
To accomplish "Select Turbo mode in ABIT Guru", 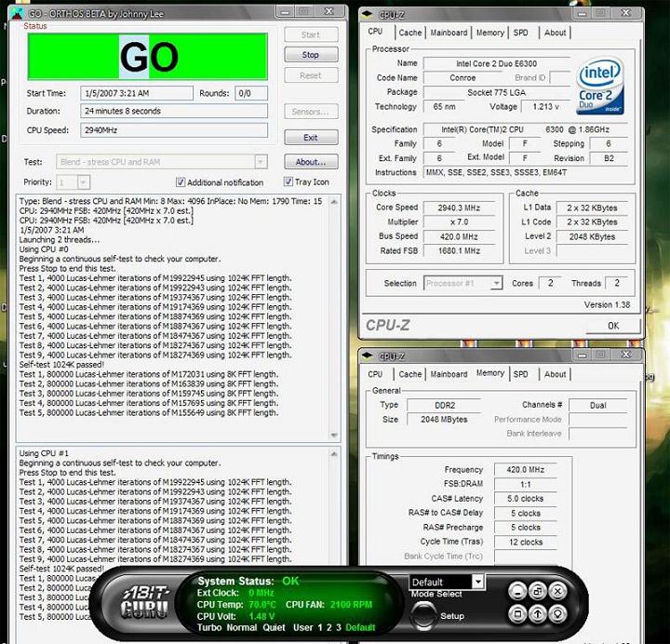I will coord(209,627).
